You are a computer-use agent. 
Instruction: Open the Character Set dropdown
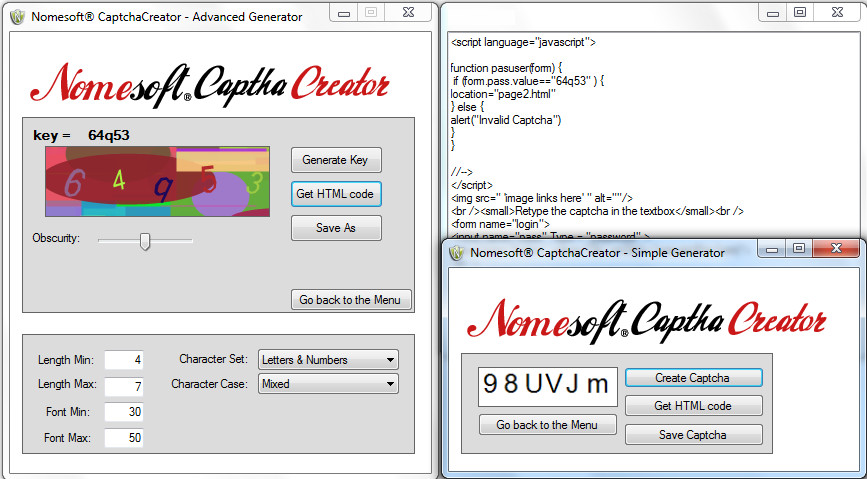(328, 360)
